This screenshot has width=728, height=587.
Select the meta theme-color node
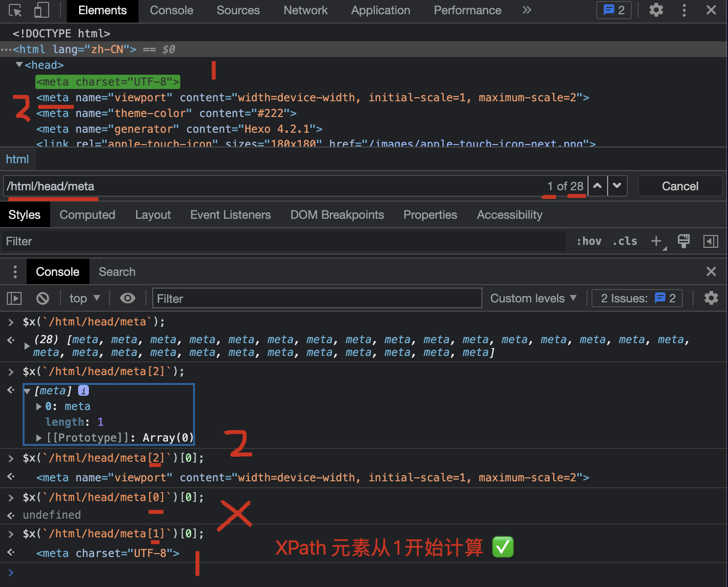167,113
